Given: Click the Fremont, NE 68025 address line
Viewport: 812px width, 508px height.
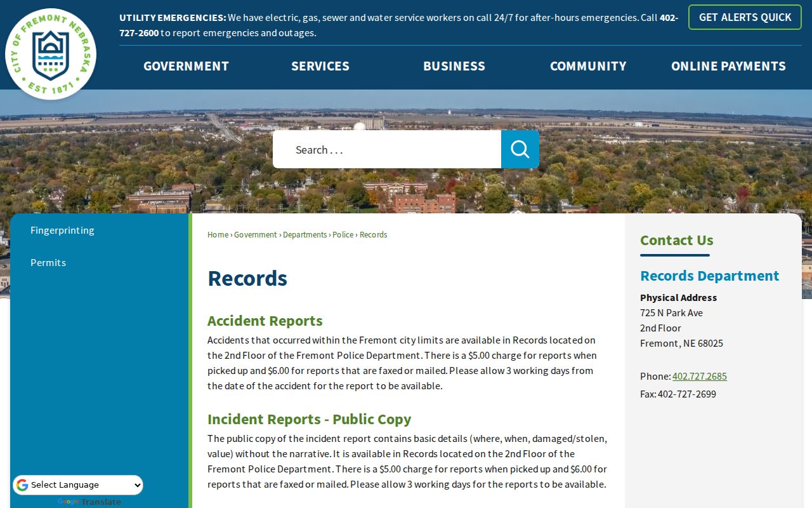Looking at the screenshot, I should pyautogui.click(x=681, y=343).
